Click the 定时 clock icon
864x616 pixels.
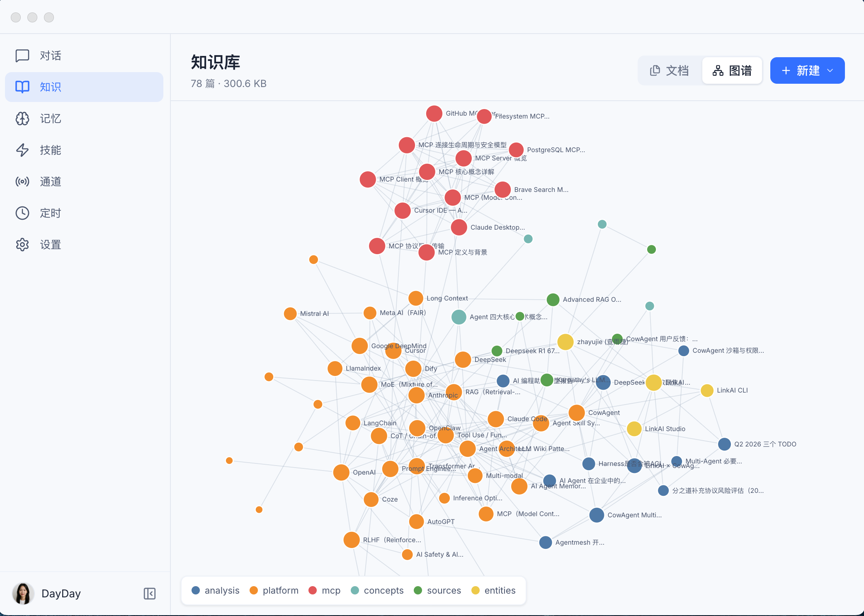pos(22,213)
